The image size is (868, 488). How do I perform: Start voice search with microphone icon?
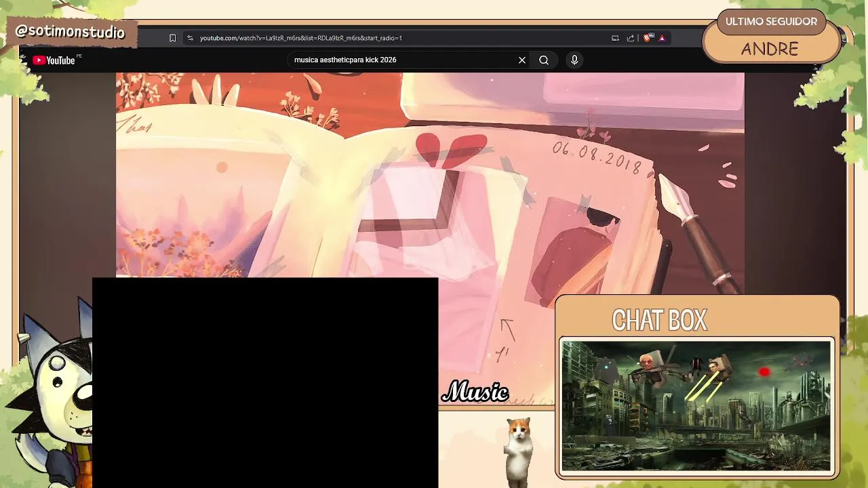click(574, 60)
